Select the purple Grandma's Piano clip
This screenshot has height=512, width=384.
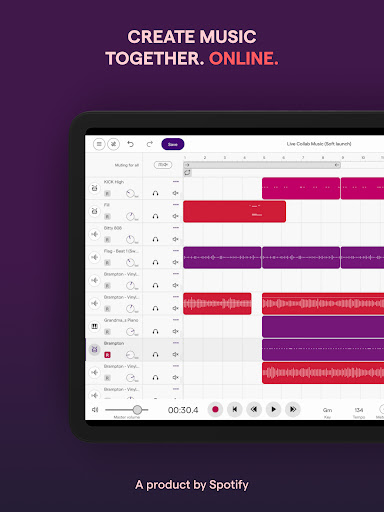(x=323, y=327)
